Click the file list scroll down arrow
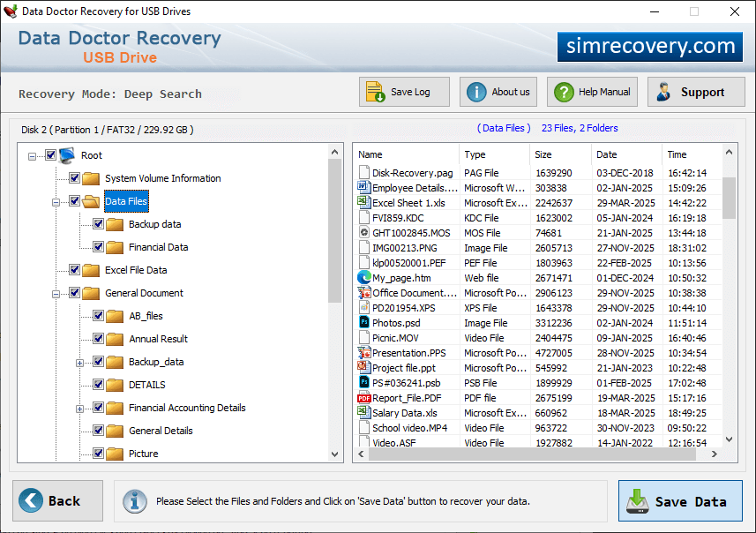Image resolution: width=756 pixels, height=533 pixels. 729,439
